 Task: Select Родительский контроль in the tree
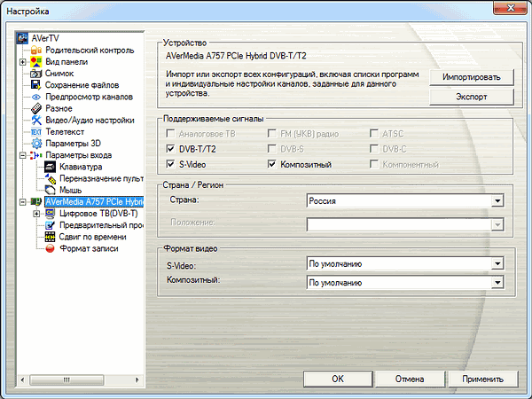[x=90, y=51]
